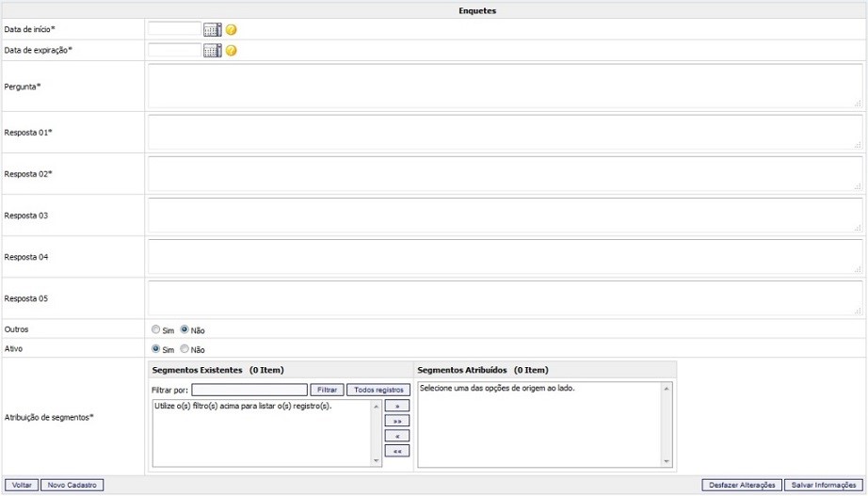The width and height of the screenshot is (868, 496).
Task: Click help icon beside Data de início
Action: click(x=232, y=30)
